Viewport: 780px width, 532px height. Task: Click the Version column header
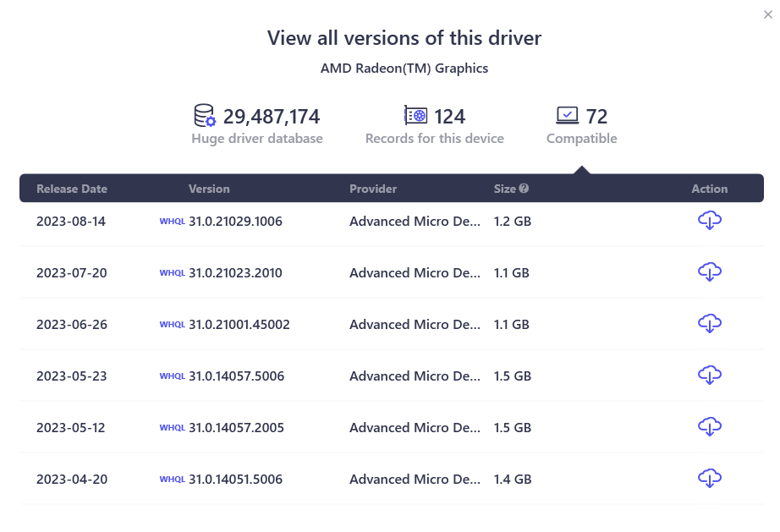[209, 189]
